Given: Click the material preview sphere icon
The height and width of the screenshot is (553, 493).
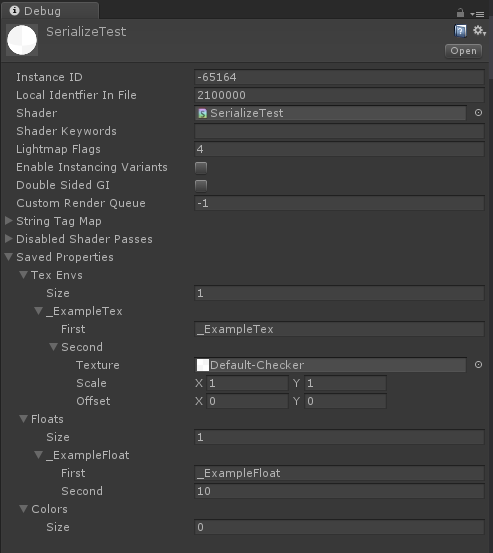Looking at the screenshot, I should [x=22, y=40].
